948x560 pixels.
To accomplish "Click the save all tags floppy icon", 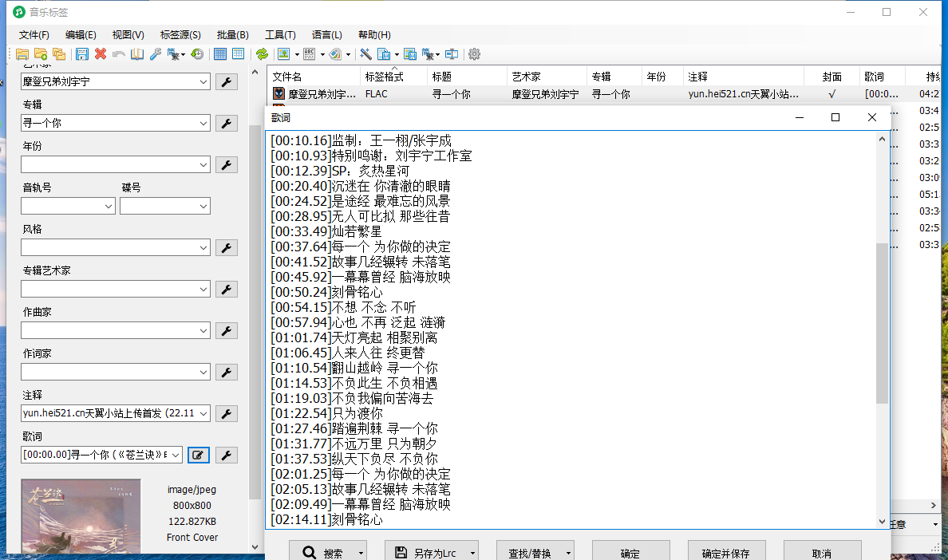I will pyautogui.click(x=82, y=53).
